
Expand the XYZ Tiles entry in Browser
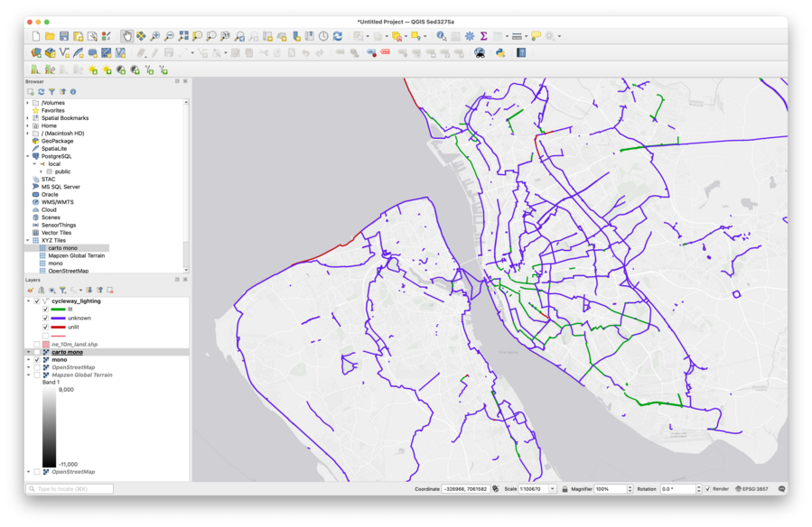coord(30,240)
